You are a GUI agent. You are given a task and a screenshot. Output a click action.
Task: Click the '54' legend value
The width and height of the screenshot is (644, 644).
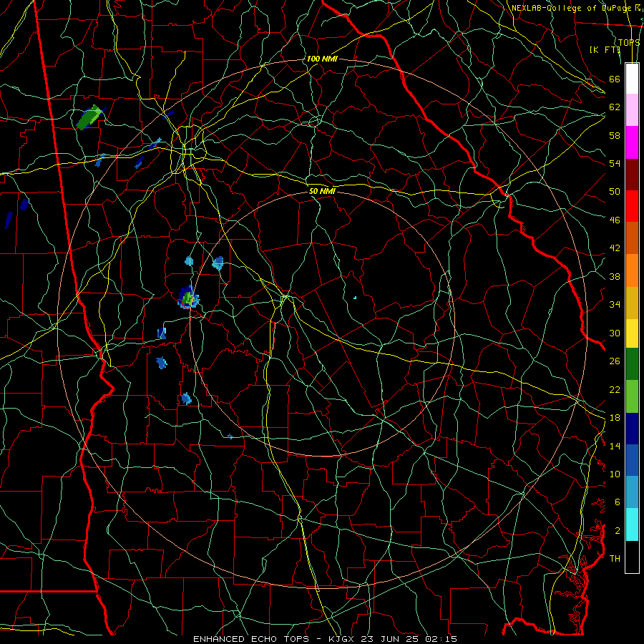615,163
